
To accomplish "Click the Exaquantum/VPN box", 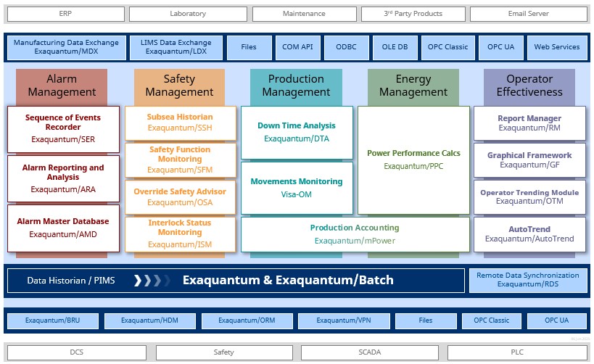I will tap(344, 320).
